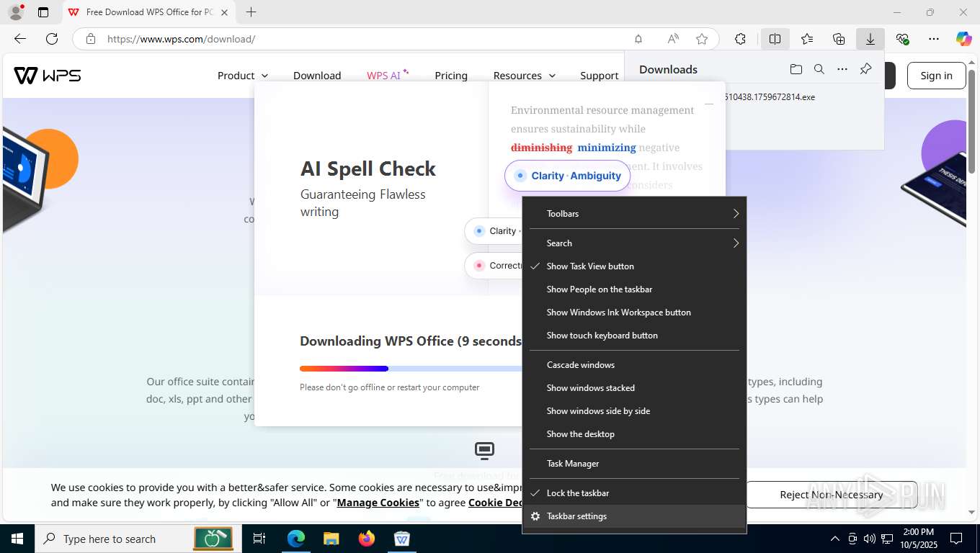Select the Free Download WPS Office tab
The image size is (980, 553).
[x=149, y=12]
